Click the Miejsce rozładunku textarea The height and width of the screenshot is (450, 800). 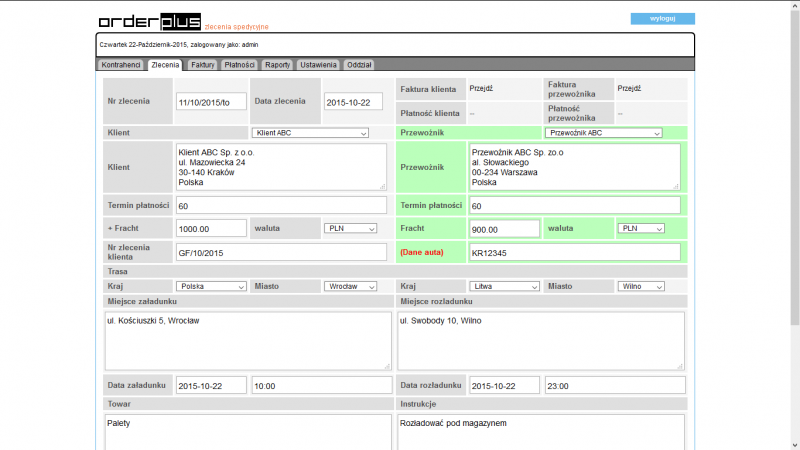tap(541, 341)
